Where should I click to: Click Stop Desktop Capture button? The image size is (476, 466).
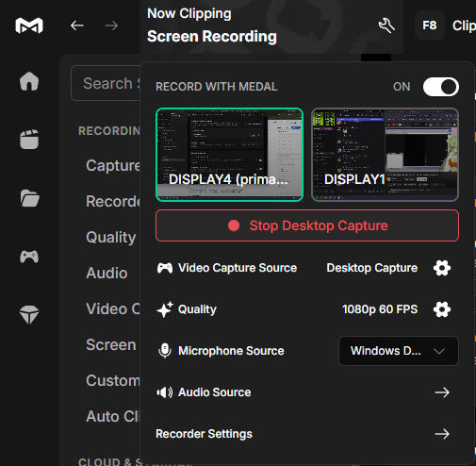pos(307,225)
